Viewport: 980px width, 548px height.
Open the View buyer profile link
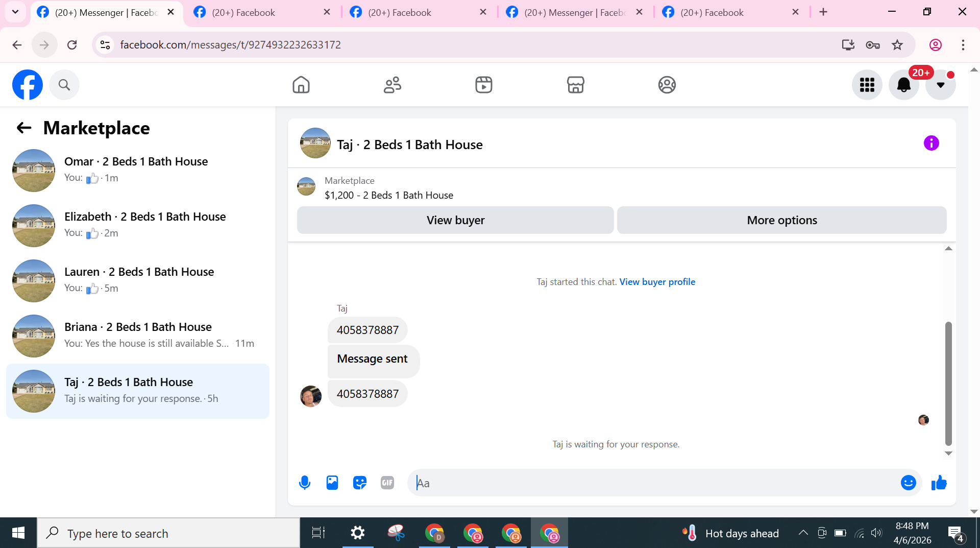pos(657,282)
